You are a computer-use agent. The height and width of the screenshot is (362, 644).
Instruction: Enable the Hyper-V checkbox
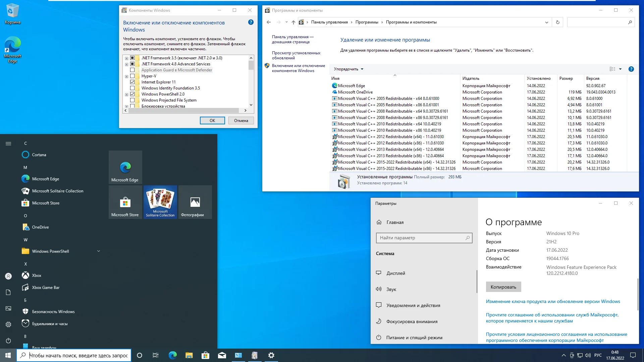(x=132, y=76)
